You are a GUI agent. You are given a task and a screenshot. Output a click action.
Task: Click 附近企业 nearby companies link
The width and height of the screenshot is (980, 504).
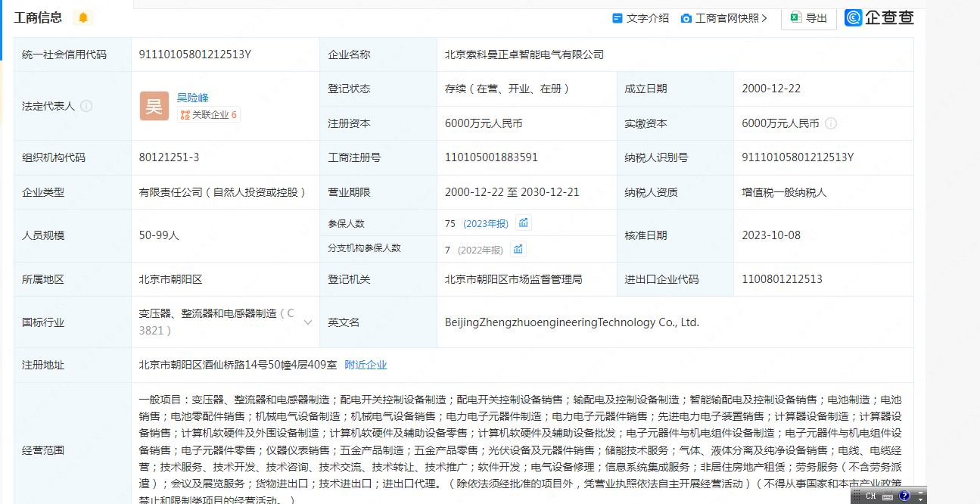pyautogui.click(x=366, y=365)
